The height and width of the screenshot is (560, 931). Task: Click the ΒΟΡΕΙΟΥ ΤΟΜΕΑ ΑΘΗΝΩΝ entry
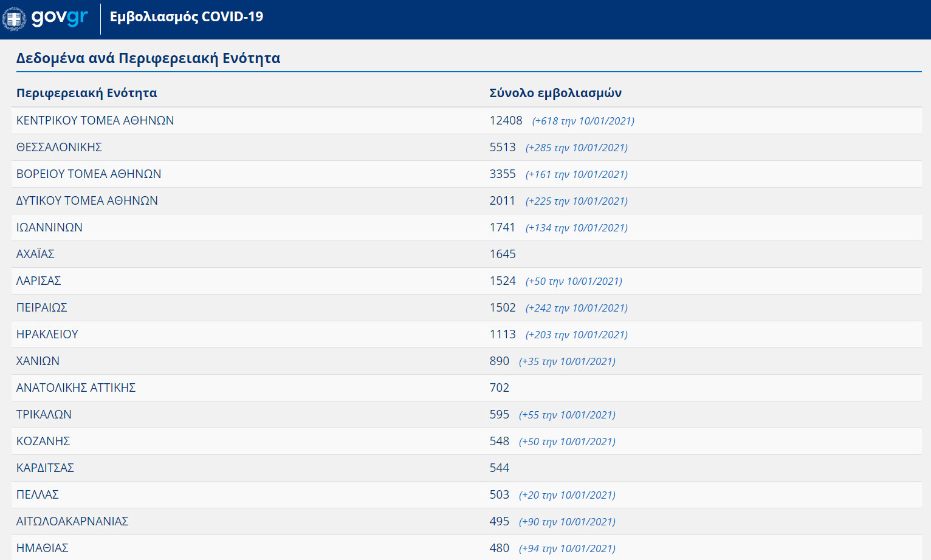click(89, 174)
